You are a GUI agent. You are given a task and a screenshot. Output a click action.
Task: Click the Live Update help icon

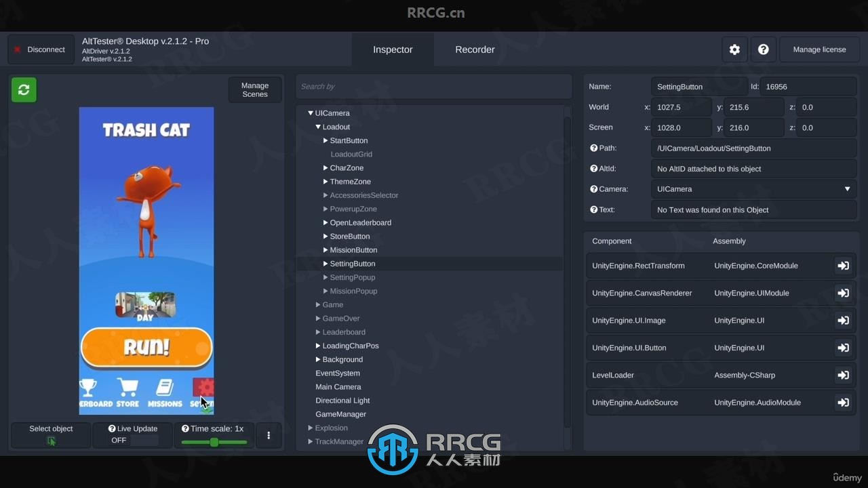click(x=113, y=428)
